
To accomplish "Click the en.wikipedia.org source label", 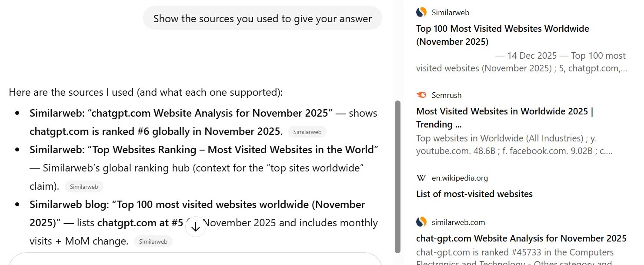I will (x=460, y=178).
